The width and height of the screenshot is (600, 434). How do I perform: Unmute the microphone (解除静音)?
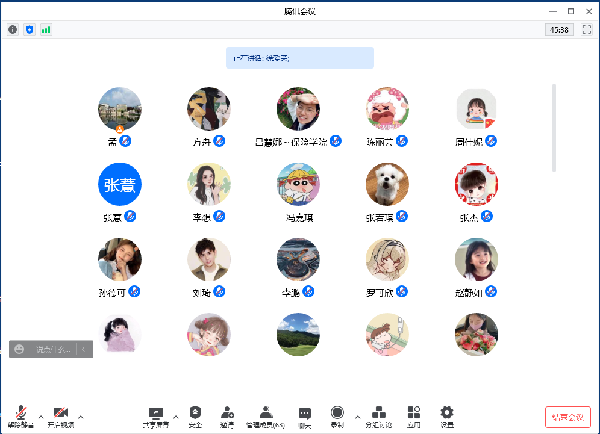(21, 415)
